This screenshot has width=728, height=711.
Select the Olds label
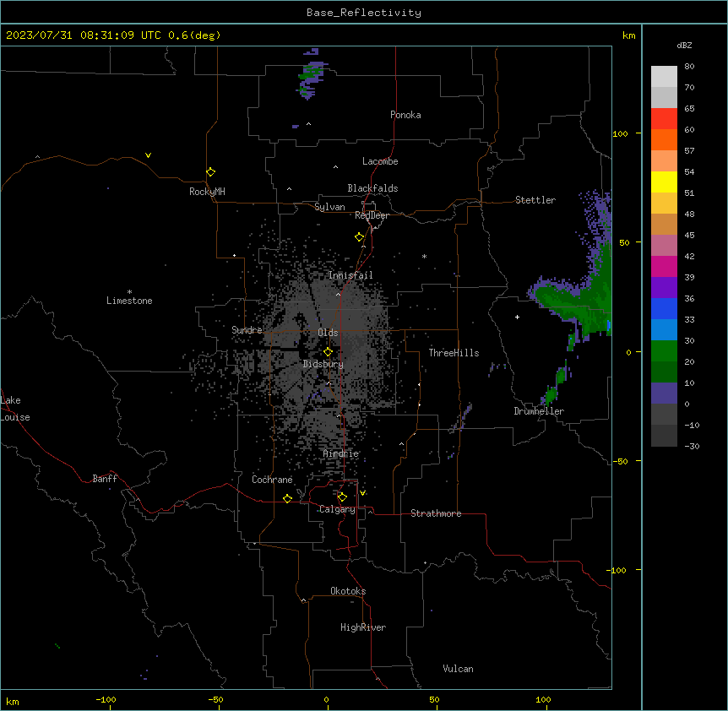[328, 333]
